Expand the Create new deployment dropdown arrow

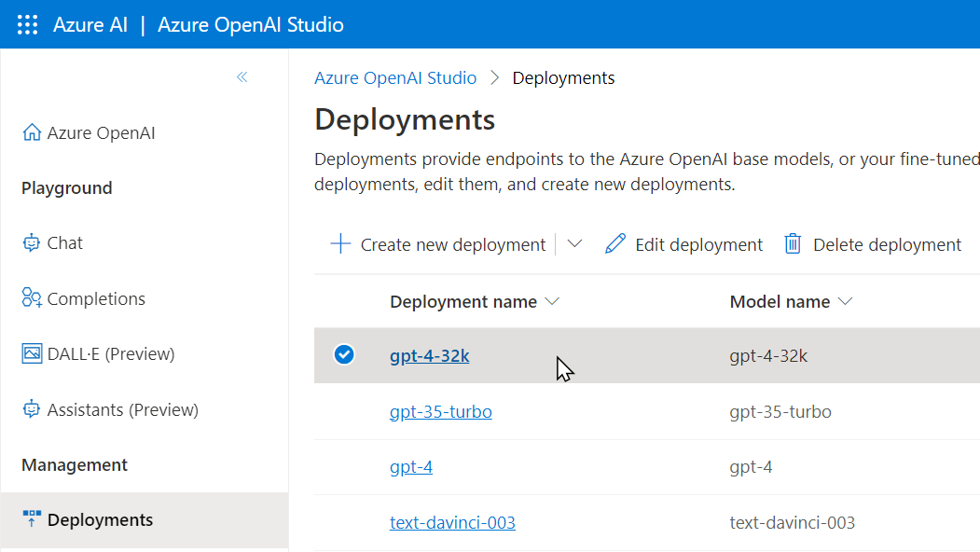(x=575, y=243)
